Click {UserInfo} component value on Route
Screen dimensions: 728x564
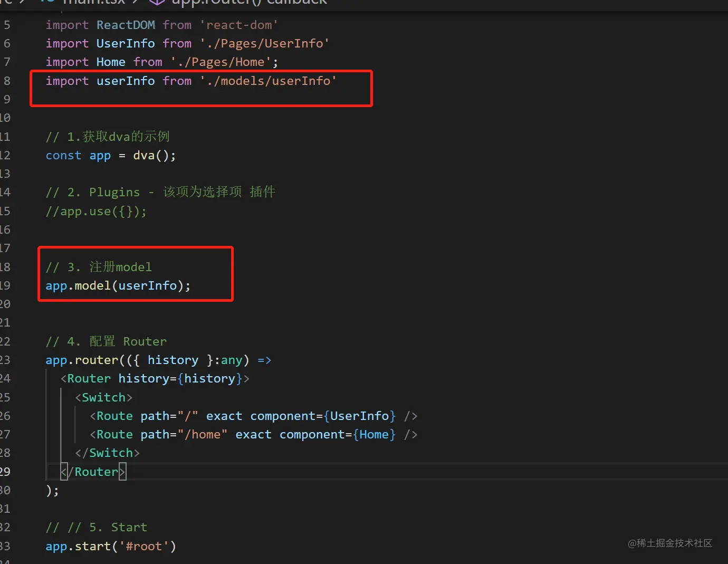click(x=360, y=416)
